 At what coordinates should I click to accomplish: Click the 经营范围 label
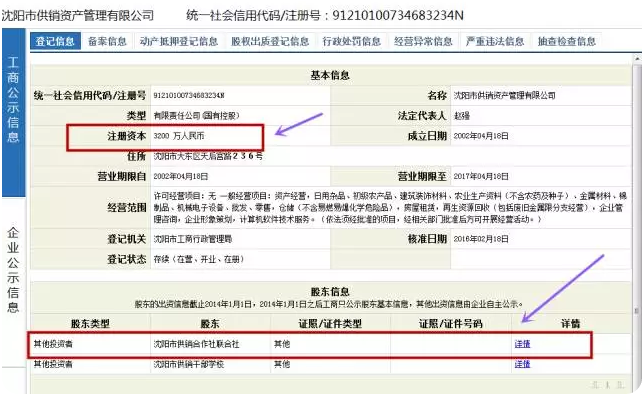(127, 208)
